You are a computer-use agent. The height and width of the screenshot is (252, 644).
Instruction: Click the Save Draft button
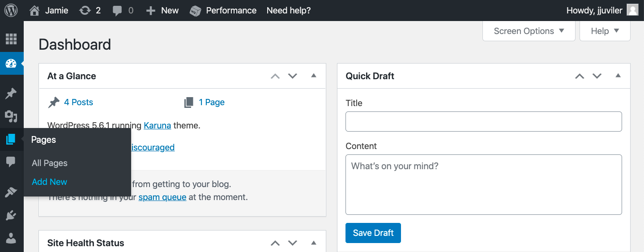(373, 233)
